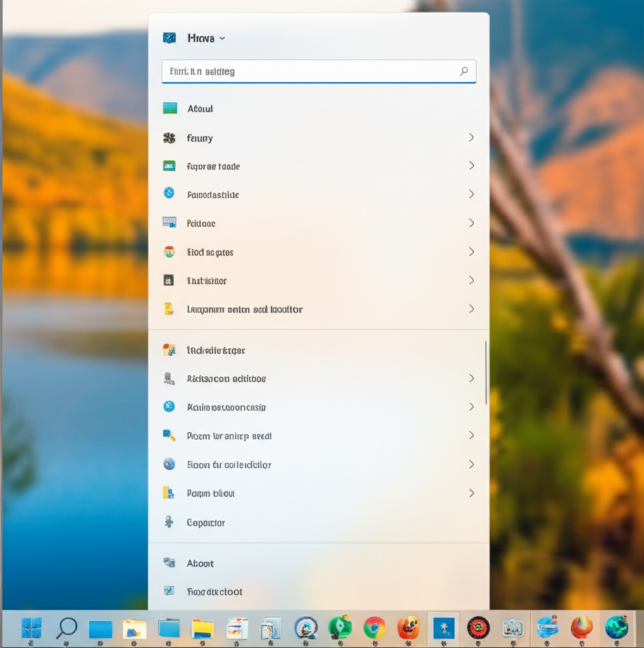The image size is (644, 648).
Task: Click the highlighted blue app tile in the taskbar
Action: tap(443, 628)
